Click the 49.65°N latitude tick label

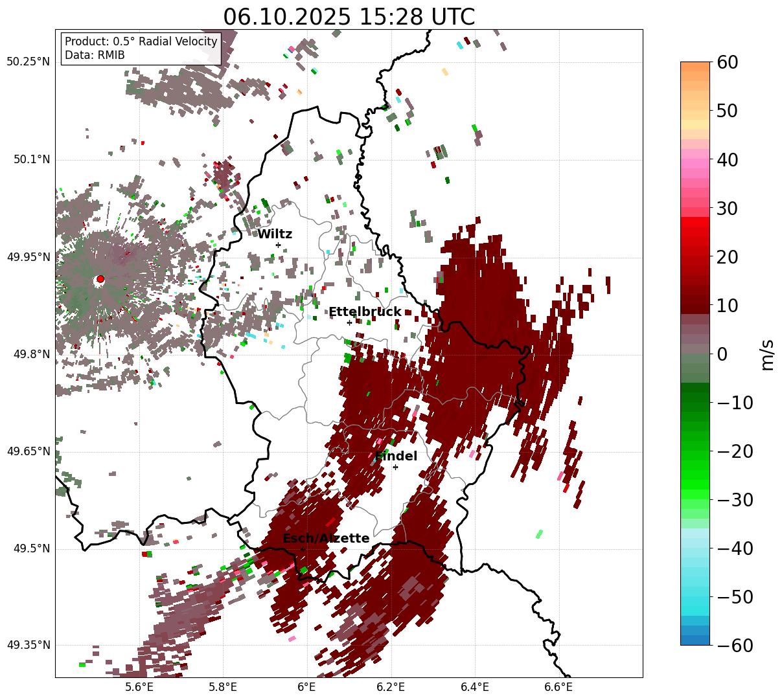pyautogui.click(x=29, y=451)
